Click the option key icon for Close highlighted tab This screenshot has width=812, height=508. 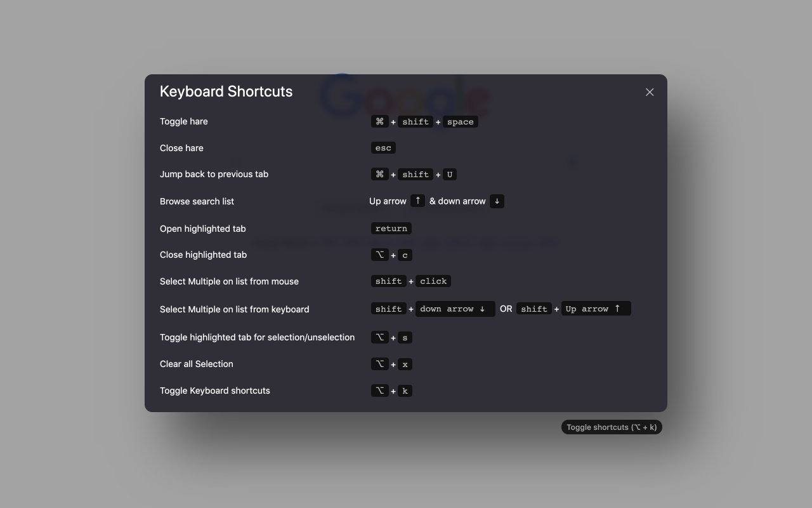click(379, 255)
